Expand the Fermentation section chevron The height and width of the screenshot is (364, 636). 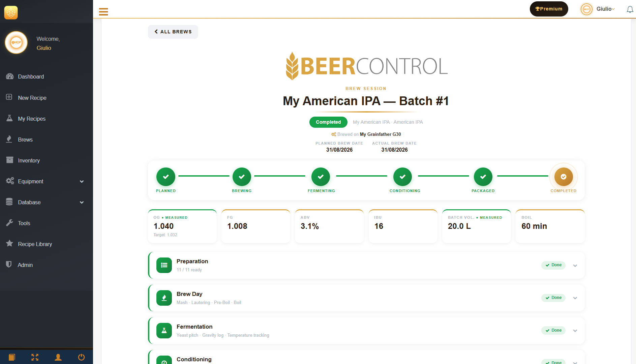(x=575, y=331)
